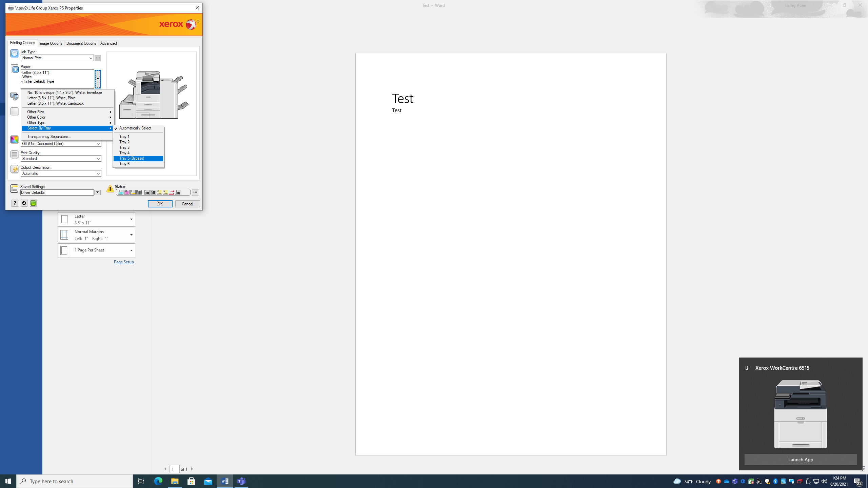Click the Job Type ellipsis setup button

98,58
